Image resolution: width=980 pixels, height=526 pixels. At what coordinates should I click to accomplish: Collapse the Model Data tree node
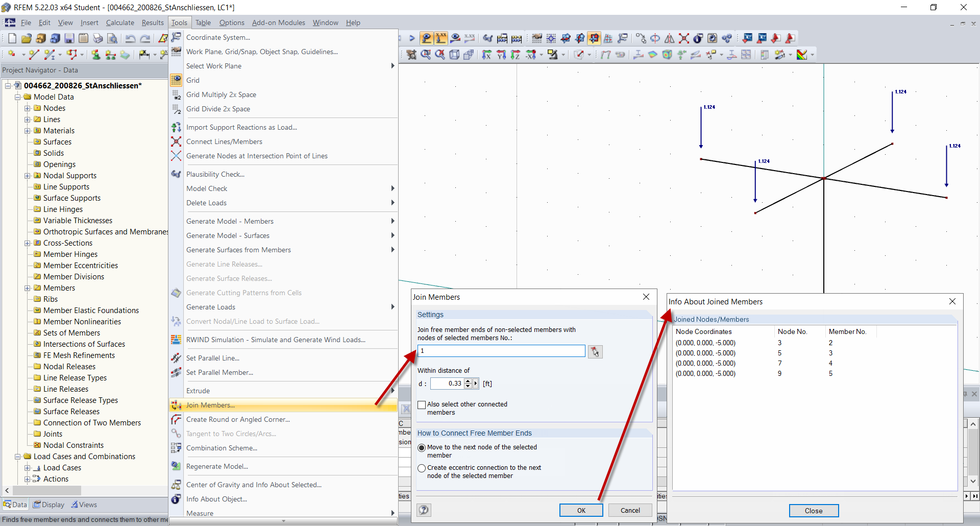(x=18, y=97)
